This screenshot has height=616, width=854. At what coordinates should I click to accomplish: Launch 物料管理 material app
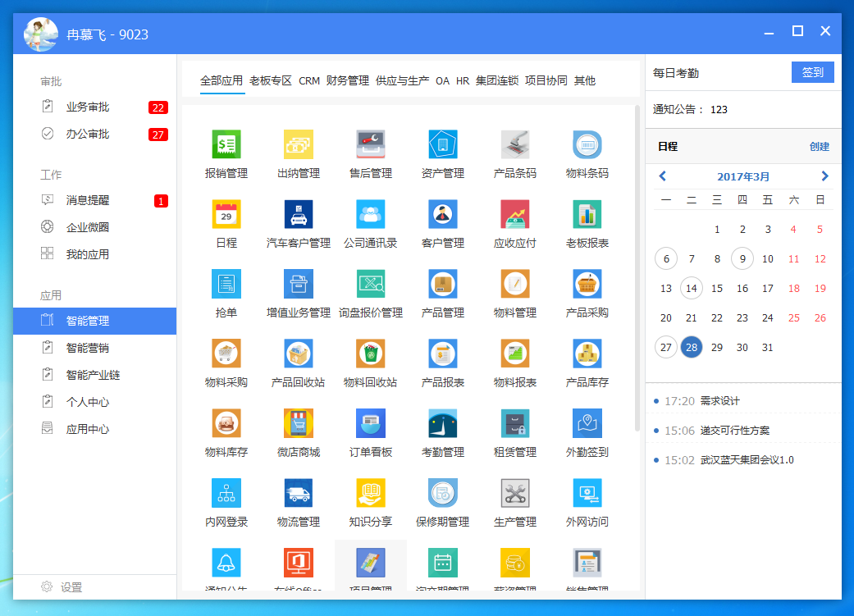(x=514, y=285)
